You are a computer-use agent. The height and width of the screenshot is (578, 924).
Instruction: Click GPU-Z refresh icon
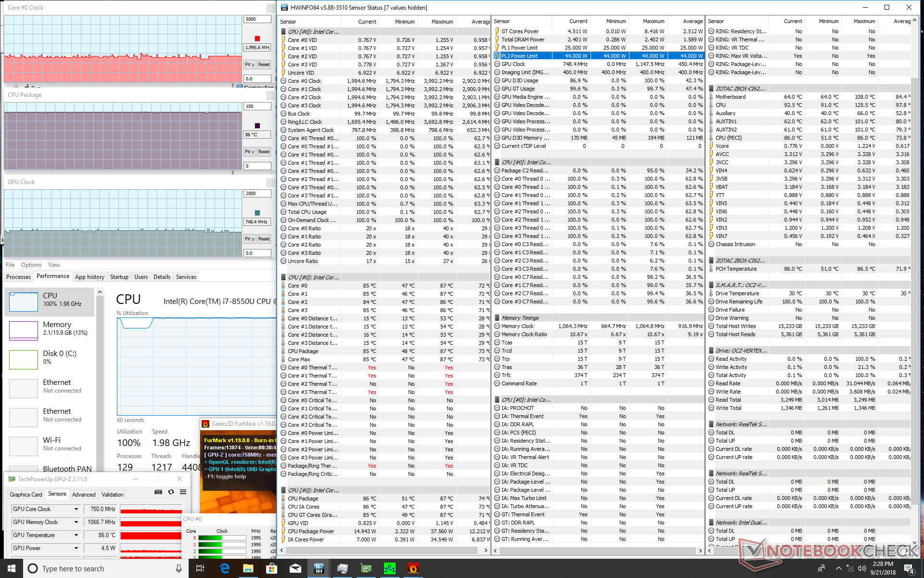coord(171,492)
